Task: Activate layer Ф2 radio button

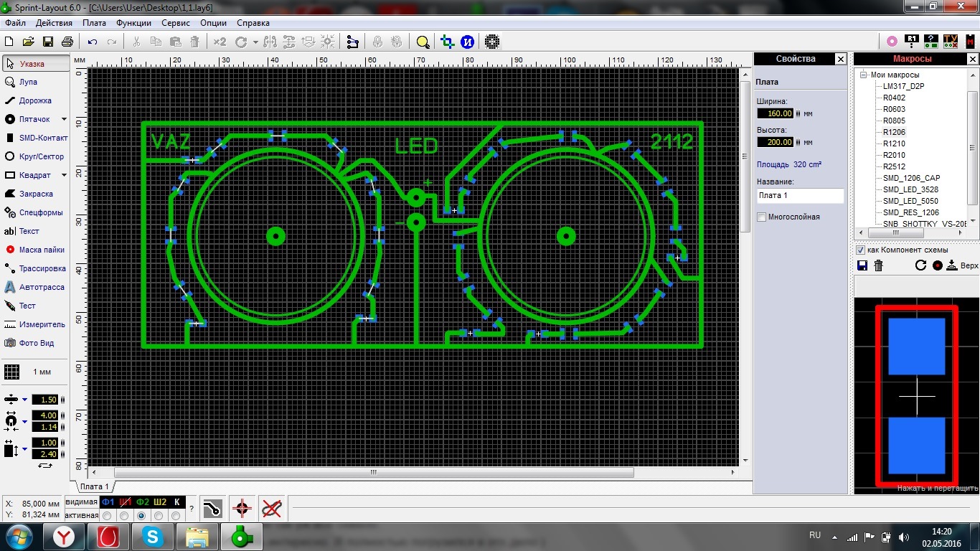Action: [142, 515]
